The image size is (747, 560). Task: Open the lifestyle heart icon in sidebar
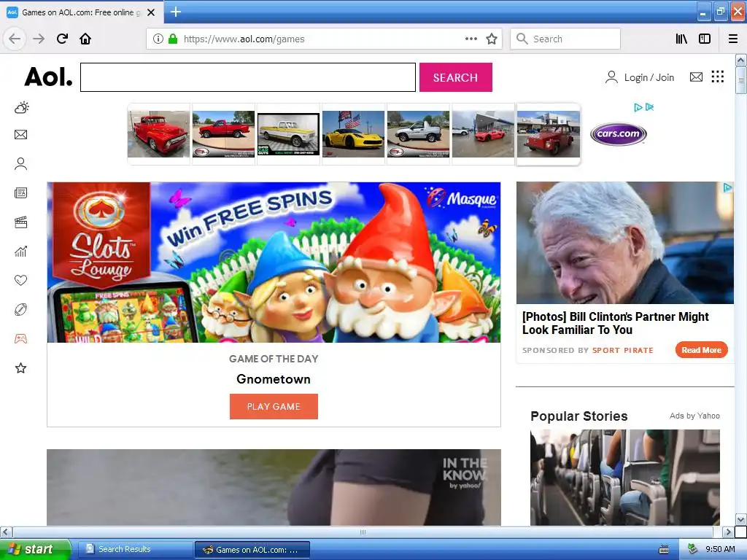tap(21, 280)
